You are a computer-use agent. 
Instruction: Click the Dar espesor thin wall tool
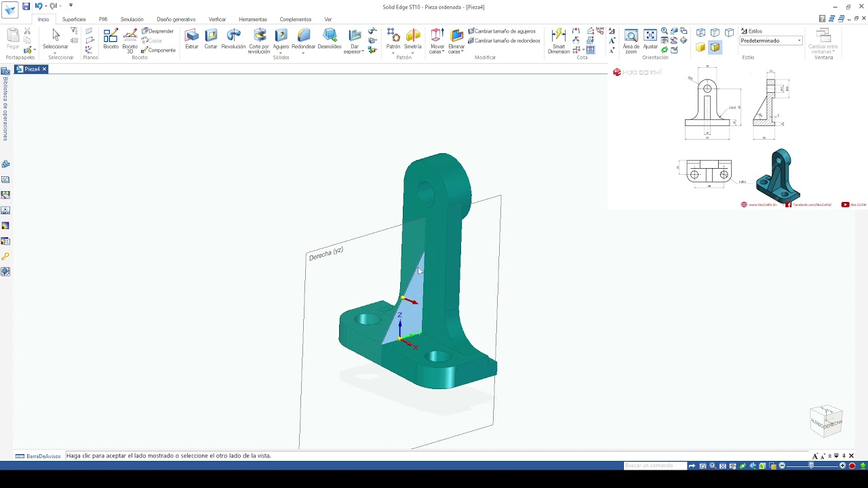pyautogui.click(x=353, y=41)
